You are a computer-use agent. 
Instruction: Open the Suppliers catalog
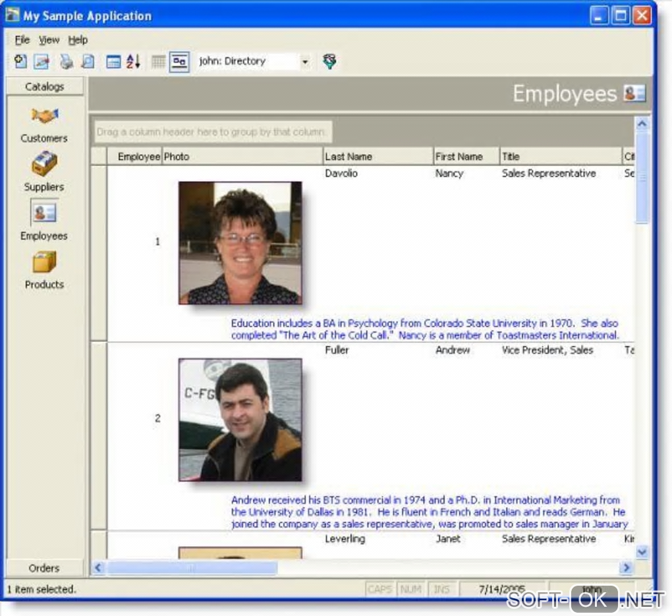(44, 171)
